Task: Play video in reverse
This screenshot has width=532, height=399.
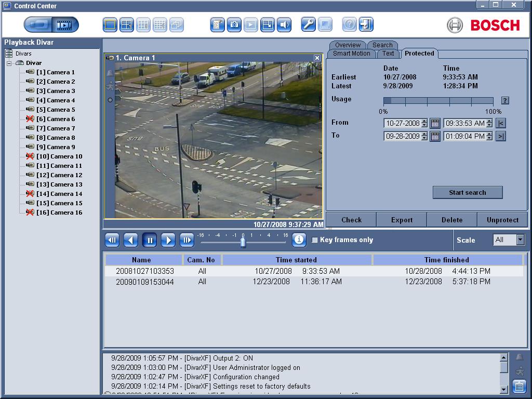Action: click(x=131, y=240)
